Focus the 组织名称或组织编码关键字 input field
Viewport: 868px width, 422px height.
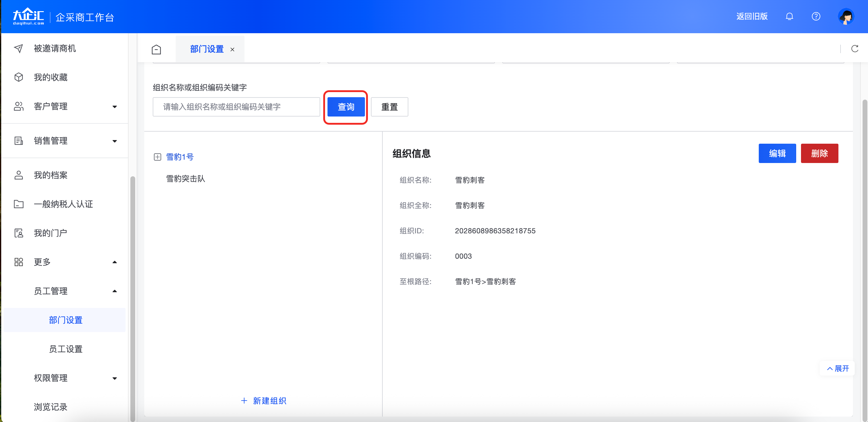(236, 107)
